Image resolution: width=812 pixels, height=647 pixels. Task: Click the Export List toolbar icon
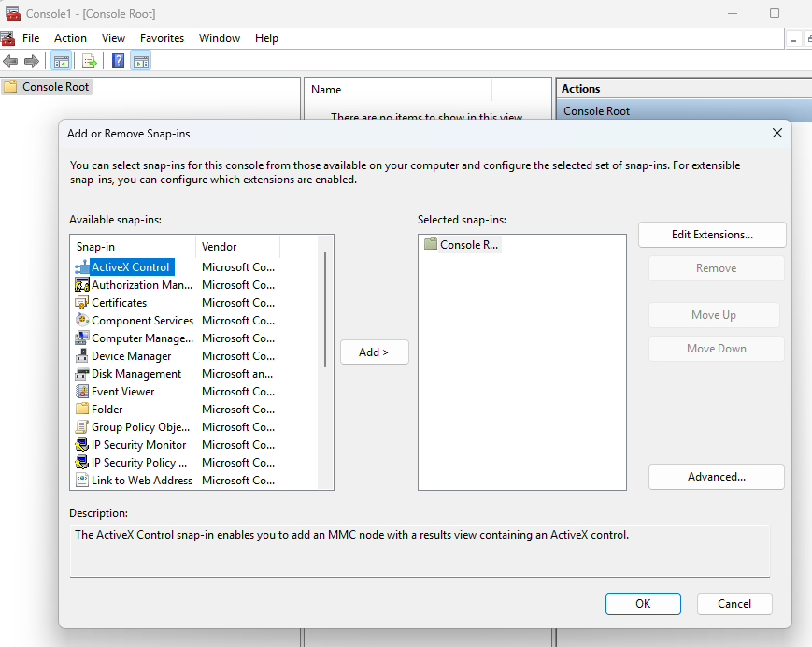[x=90, y=62]
